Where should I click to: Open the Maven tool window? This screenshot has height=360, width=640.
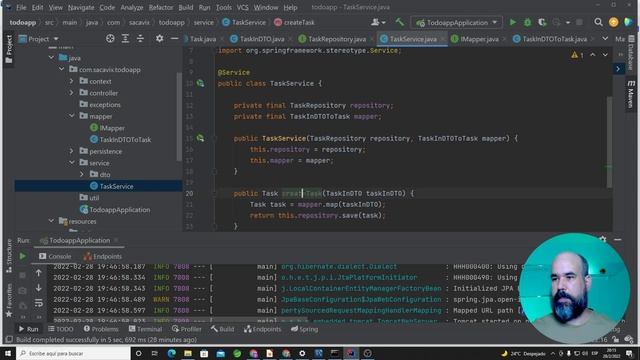click(x=631, y=94)
